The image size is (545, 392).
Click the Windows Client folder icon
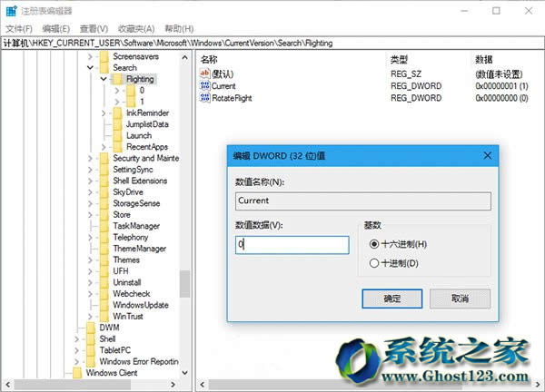tap(77, 372)
